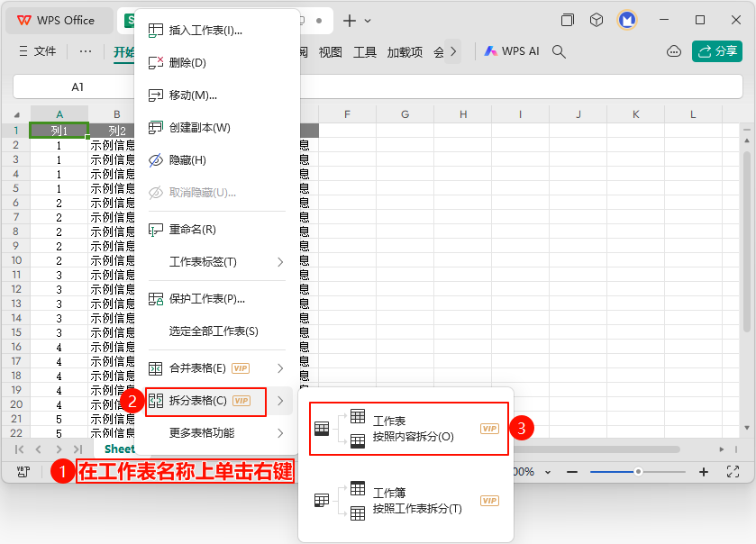Click the Hide (隐藏) eye icon
Image resolution: width=756 pixels, height=544 pixels.
155,160
